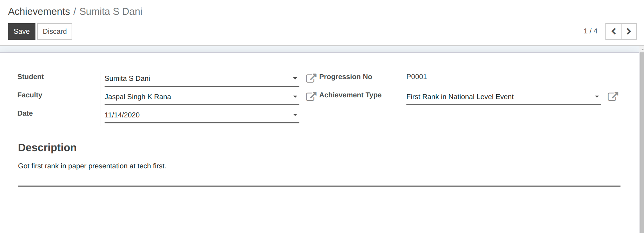Open the Date picker dropdown arrow
The height and width of the screenshot is (233, 644).
point(295,115)
